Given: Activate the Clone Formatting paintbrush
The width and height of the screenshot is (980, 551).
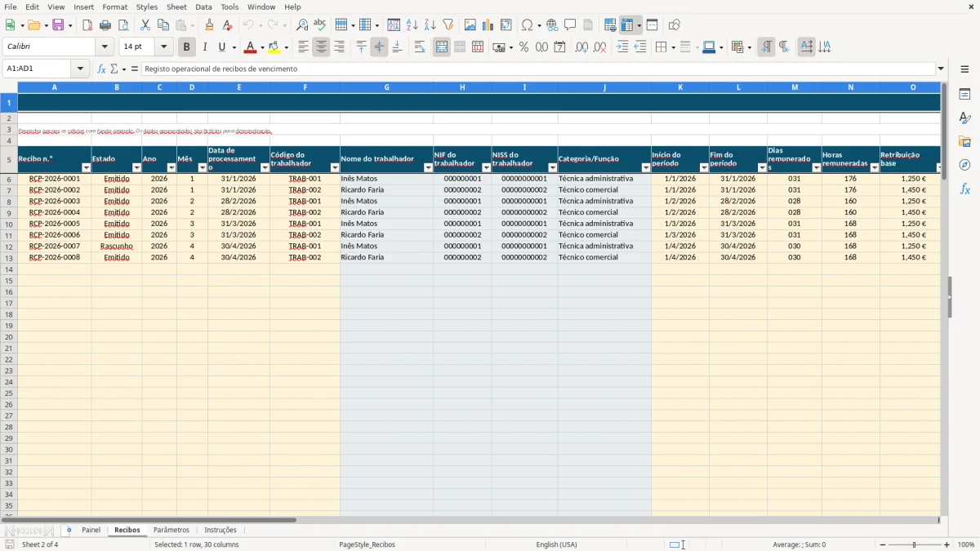Looking at the screenshot, I should pos(210,25).
